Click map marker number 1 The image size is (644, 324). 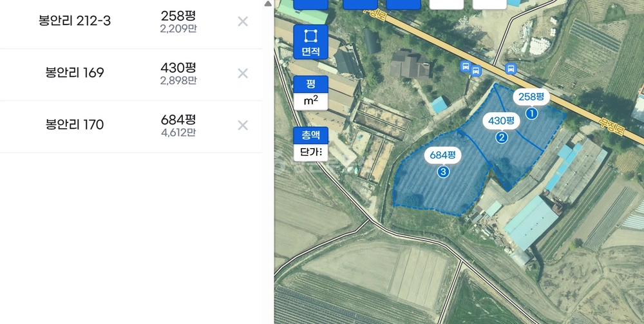tap(531, 113)
